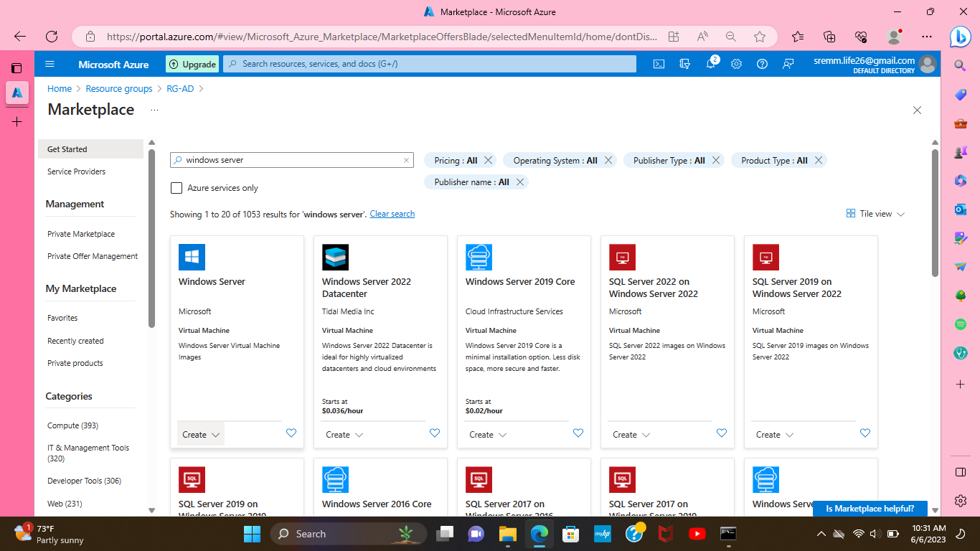Open the Edge Copilot sidebar icon
The height and width of the screenshot is (551, 980).
click(x=960, y=37)
